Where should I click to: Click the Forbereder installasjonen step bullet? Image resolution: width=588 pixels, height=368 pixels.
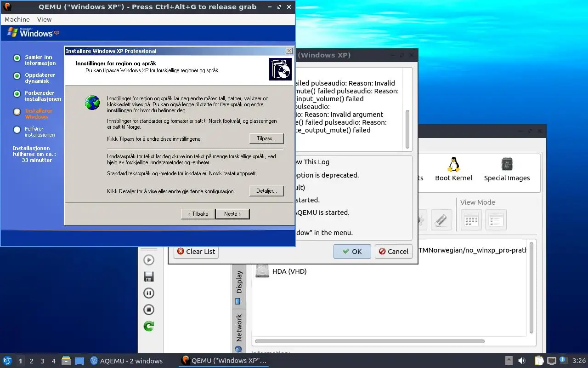(x=17, y=94)
